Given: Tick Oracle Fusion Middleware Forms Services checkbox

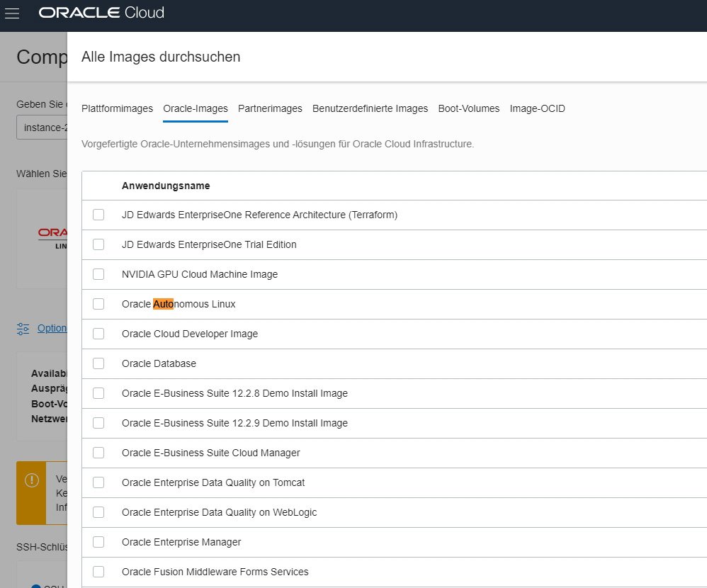Looking at the screenshot, I should 98,572.
